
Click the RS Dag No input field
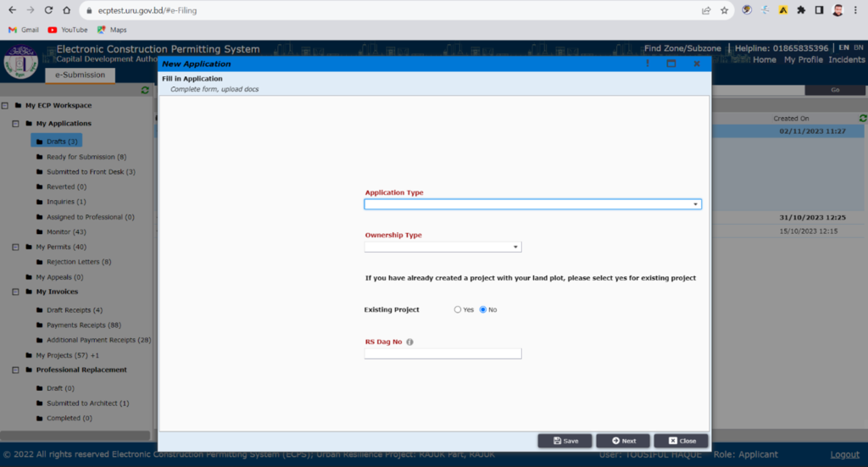coord(442,353)
